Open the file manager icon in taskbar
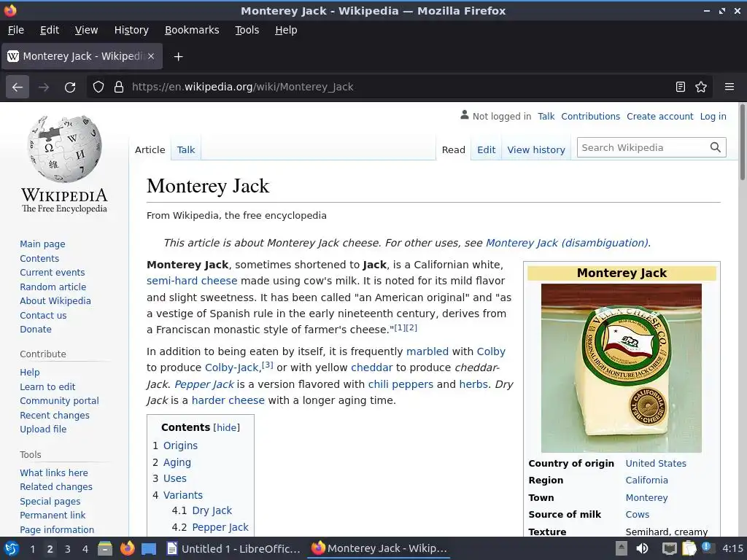 105,548
